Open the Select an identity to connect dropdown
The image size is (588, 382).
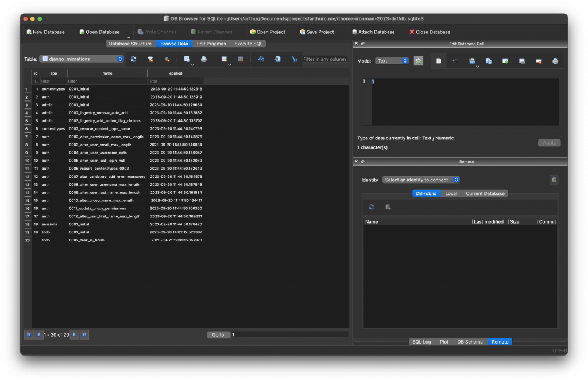pos(421,180)
